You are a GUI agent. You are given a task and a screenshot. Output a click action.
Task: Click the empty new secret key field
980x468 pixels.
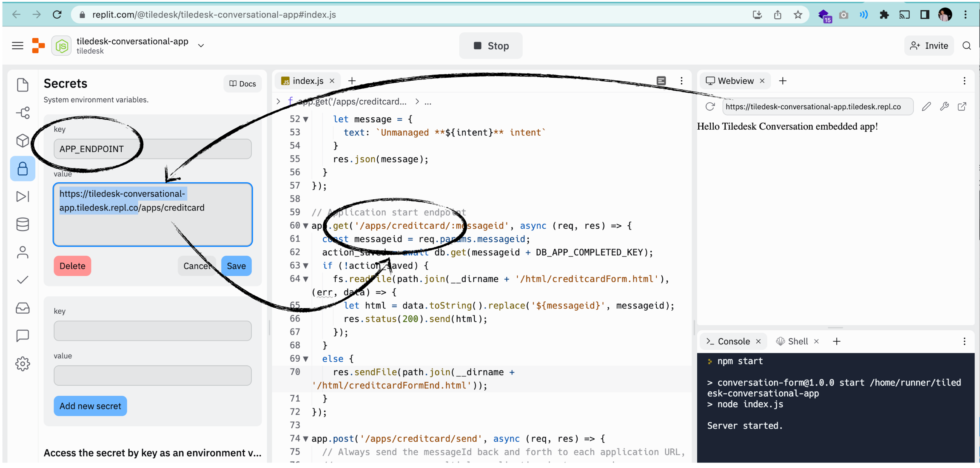click(152, 331)
